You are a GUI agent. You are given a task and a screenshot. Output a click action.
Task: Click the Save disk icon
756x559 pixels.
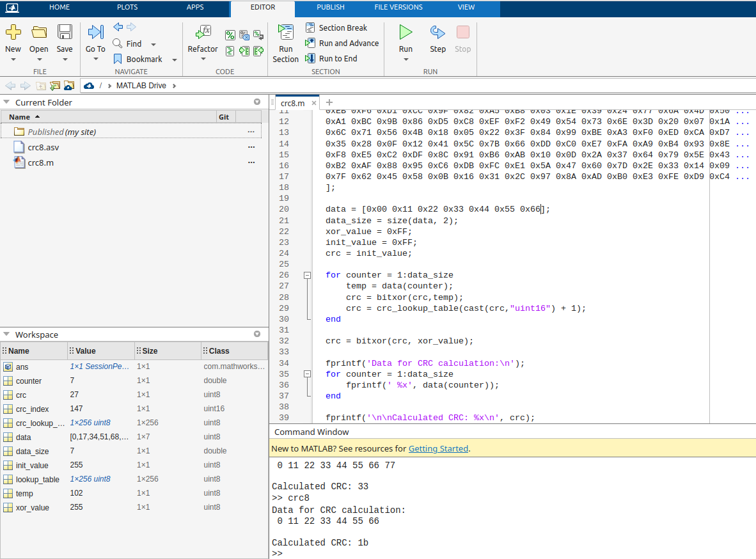click(65, 33)
